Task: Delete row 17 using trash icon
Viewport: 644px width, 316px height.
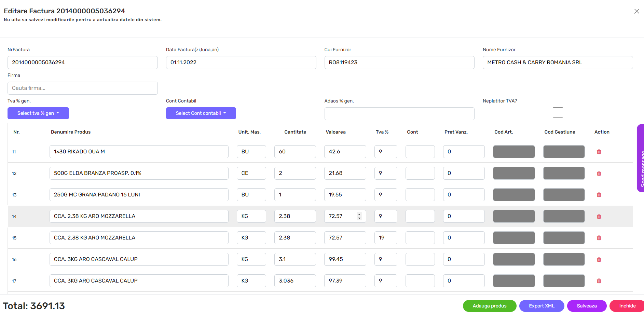Action: pyautogui.click(x=599, y=281)
